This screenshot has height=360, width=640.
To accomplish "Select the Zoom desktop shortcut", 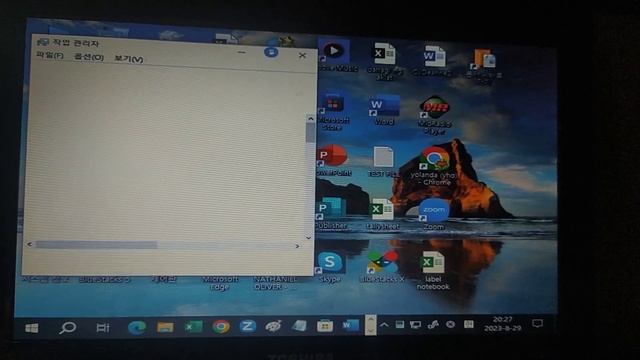I will pos(433,215).
